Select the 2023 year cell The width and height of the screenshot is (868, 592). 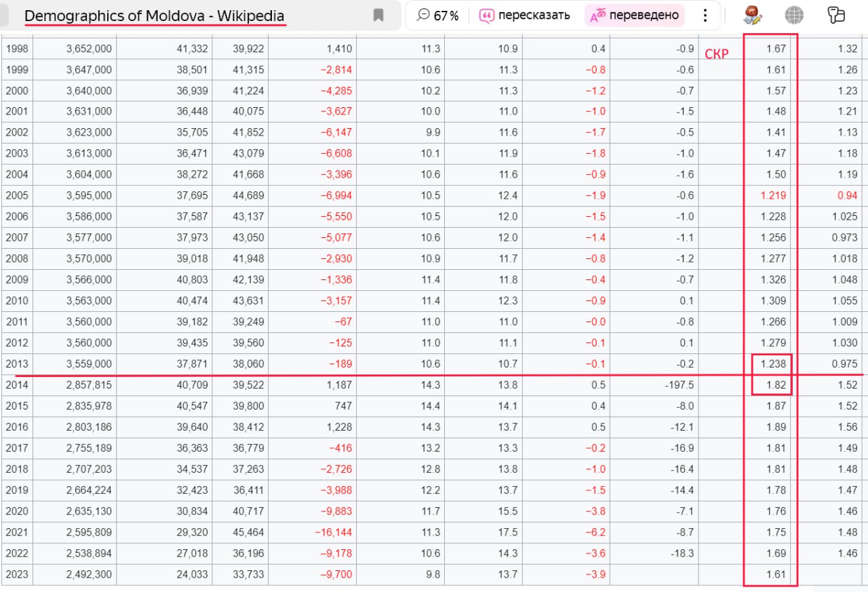(x=17, y=574)
